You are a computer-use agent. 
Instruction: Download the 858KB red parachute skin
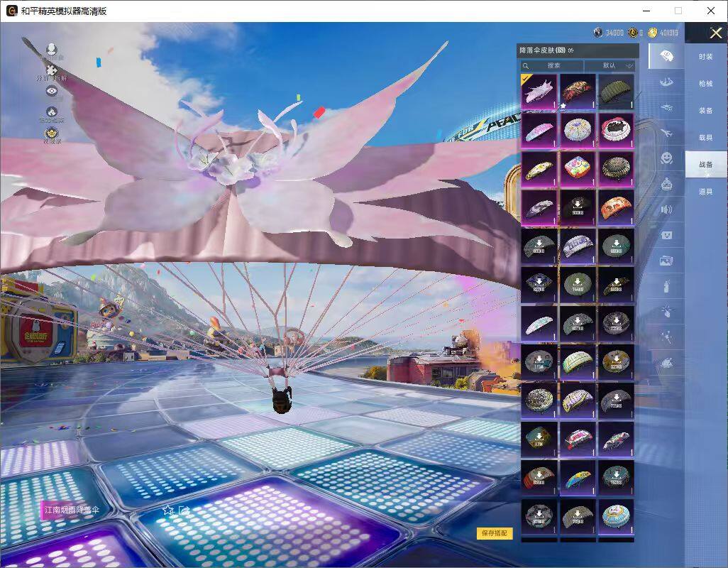[539, 477]
